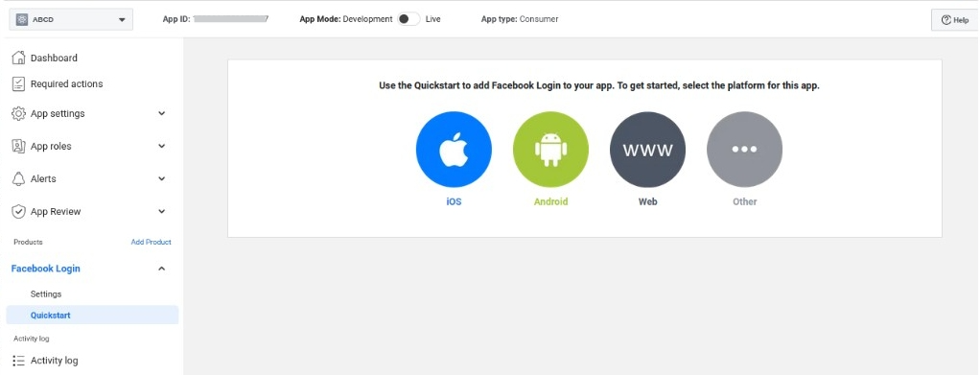Click the Facebook Login product heading

(46, 269)
